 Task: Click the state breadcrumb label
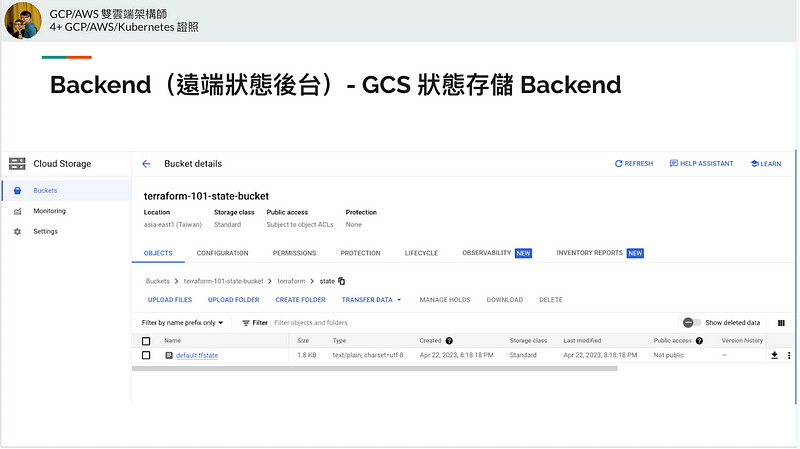[327, 281]
